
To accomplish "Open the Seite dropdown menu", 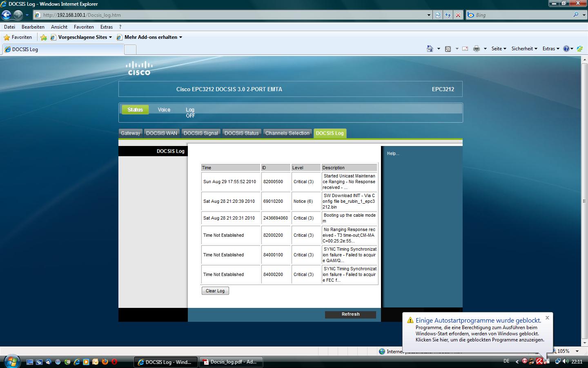I will pyautogui.click(x=499, y=49).
